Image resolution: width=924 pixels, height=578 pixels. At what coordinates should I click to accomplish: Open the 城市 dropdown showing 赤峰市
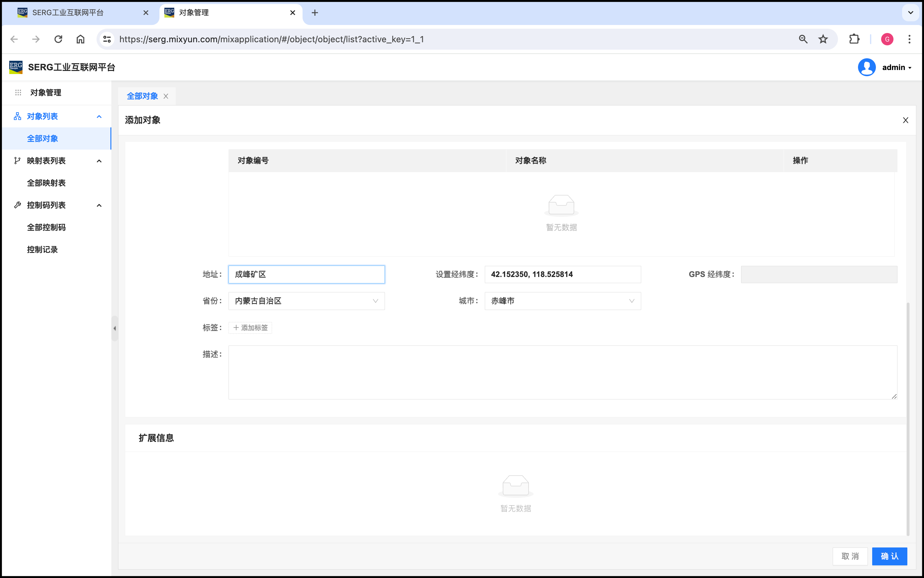(562, 301)
